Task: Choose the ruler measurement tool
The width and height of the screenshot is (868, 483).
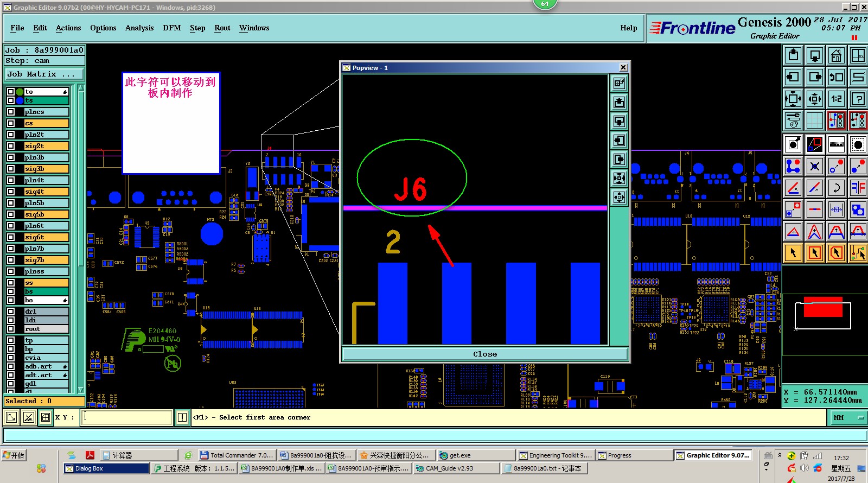Action: click(x=836, y=144)
